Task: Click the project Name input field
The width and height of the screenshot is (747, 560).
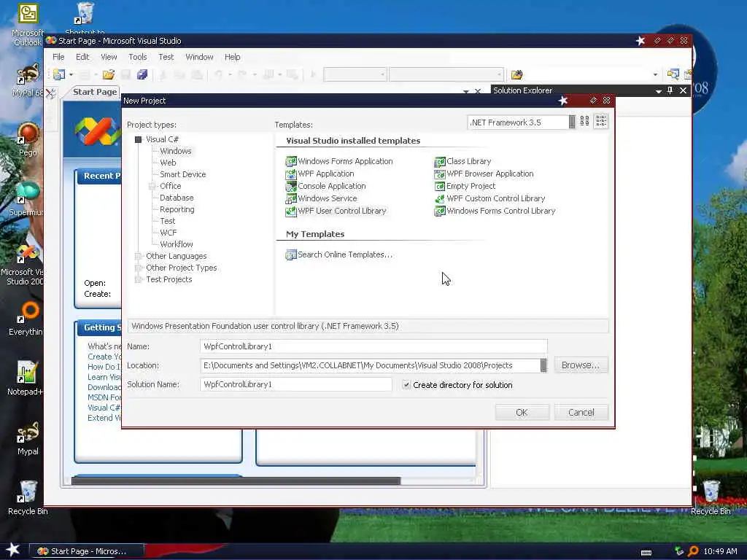Action: click(x=373, y=346)
